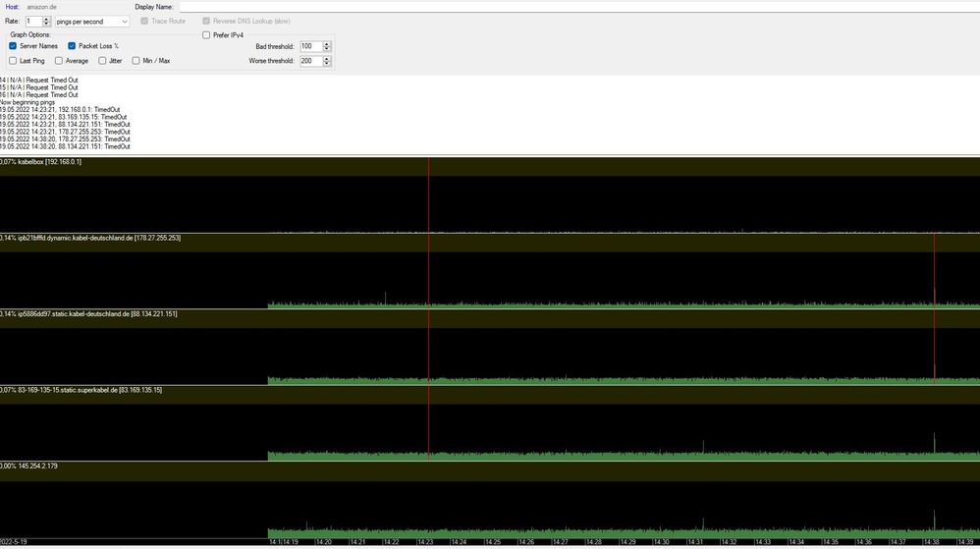Toggle the Packet Loss % checkbox
The image size is (980, 549).
72,46
